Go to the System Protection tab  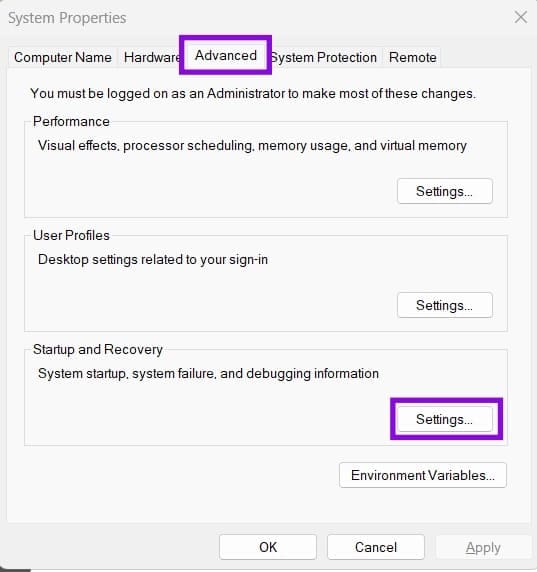click(324, 57)
